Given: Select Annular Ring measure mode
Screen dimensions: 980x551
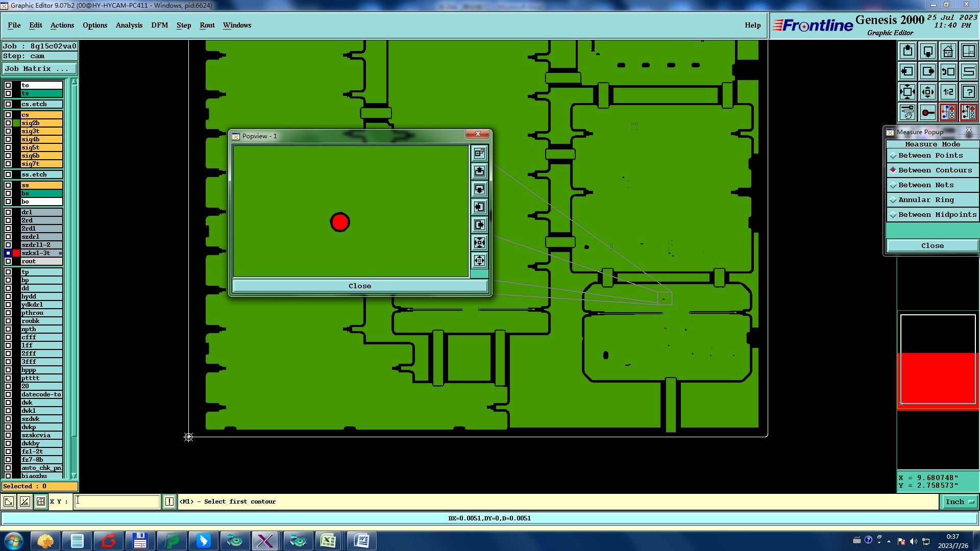Looking at the screenshot, I should click(x=926, y=200).
